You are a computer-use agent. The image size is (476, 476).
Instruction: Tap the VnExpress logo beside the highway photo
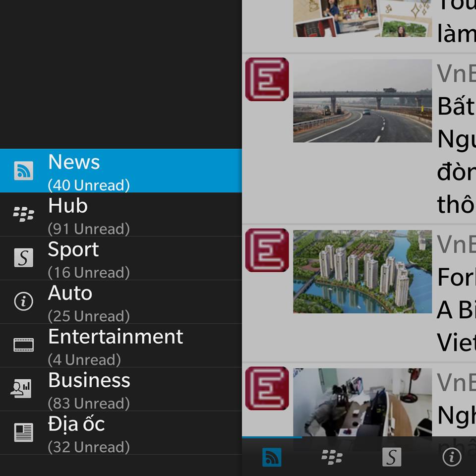click(x=267, y=79)
